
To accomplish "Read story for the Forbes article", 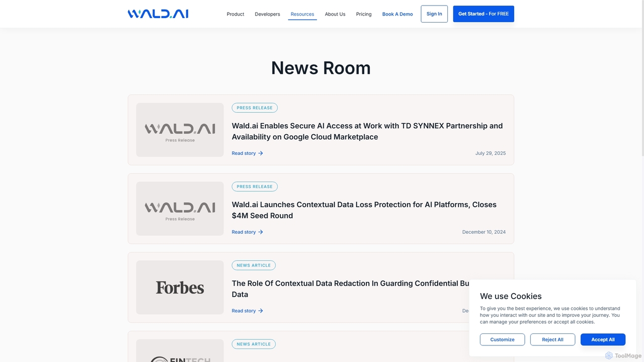I will (244, 311).
